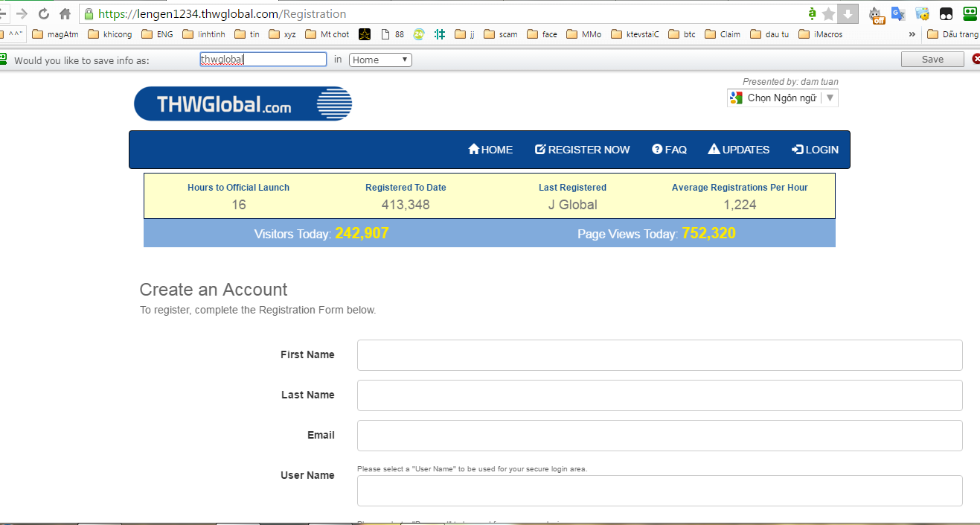Open the 'Home' folder dropdown
The height and width of the screenshot is (525, 980).
[x=380, y=60]
